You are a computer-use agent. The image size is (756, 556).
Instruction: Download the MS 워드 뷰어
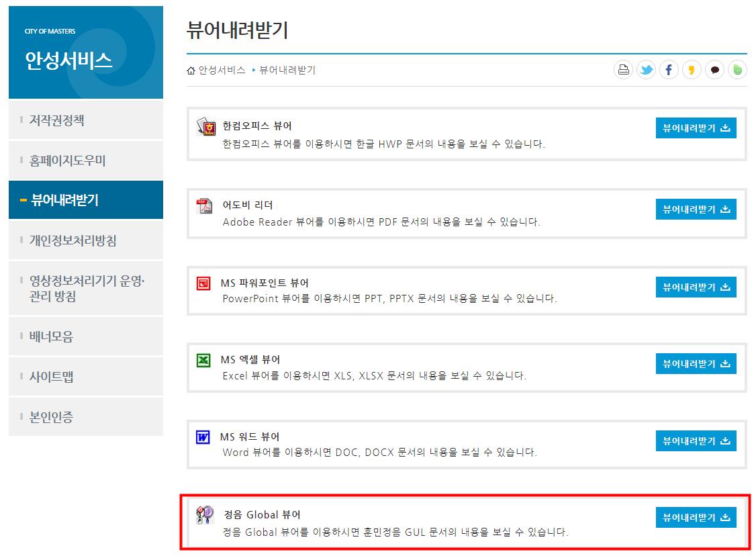tap(696, 441)
